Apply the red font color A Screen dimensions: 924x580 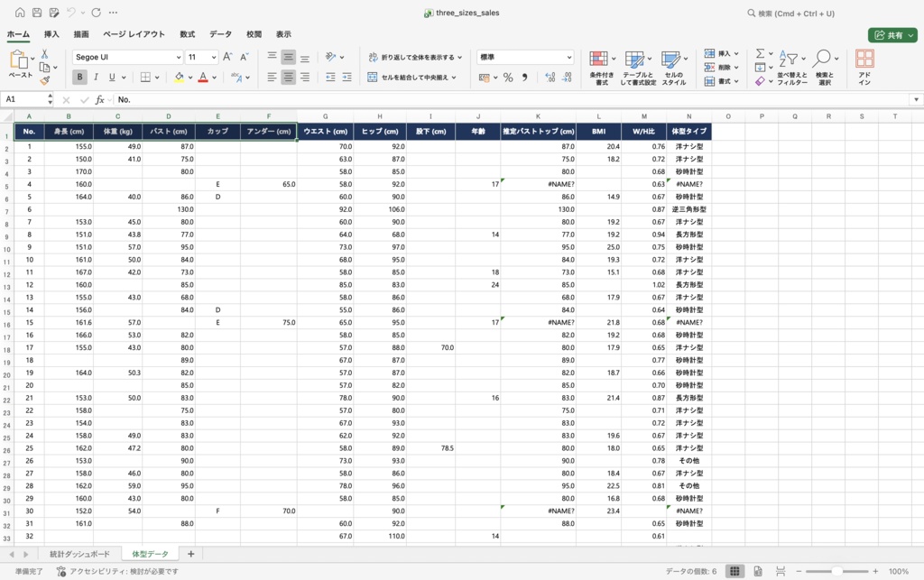point(203,78)
